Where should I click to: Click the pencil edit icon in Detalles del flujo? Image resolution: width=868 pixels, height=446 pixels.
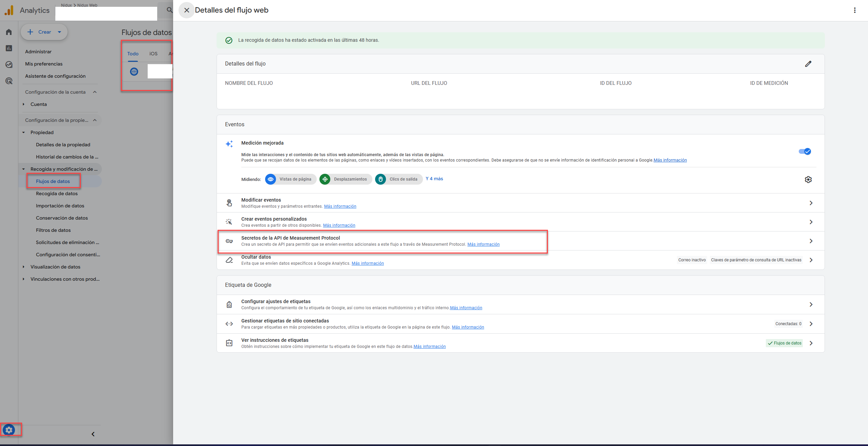[808, 64]
